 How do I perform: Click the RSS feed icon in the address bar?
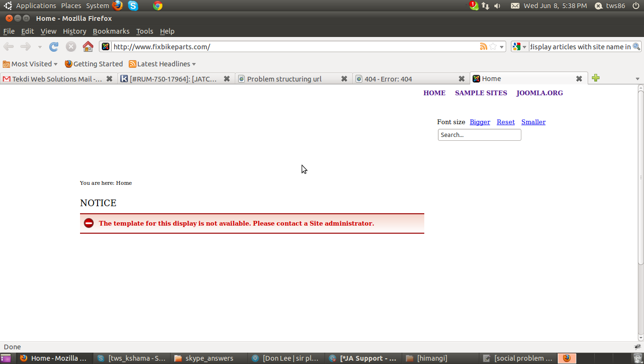483,46
